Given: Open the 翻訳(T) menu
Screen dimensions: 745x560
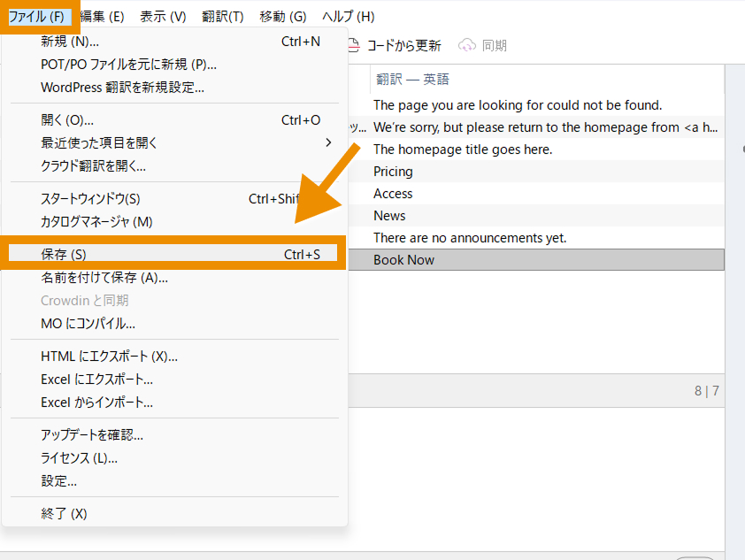Looking at the screenshot, I should (x=223, y=17).
